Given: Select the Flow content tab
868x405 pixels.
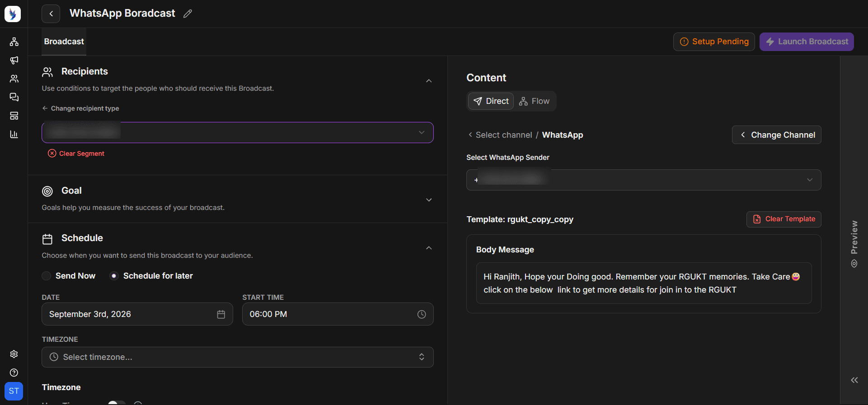Looking at the screenshot, I should tap(535, 101).
